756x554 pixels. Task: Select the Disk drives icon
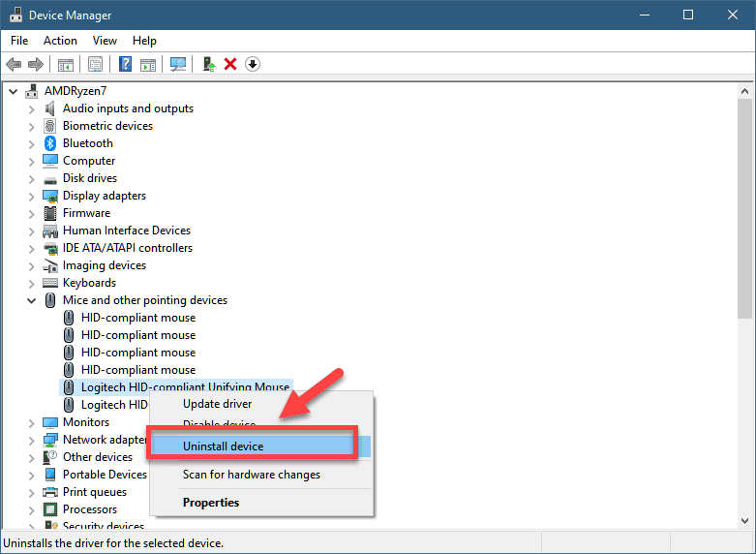[50, 180]
